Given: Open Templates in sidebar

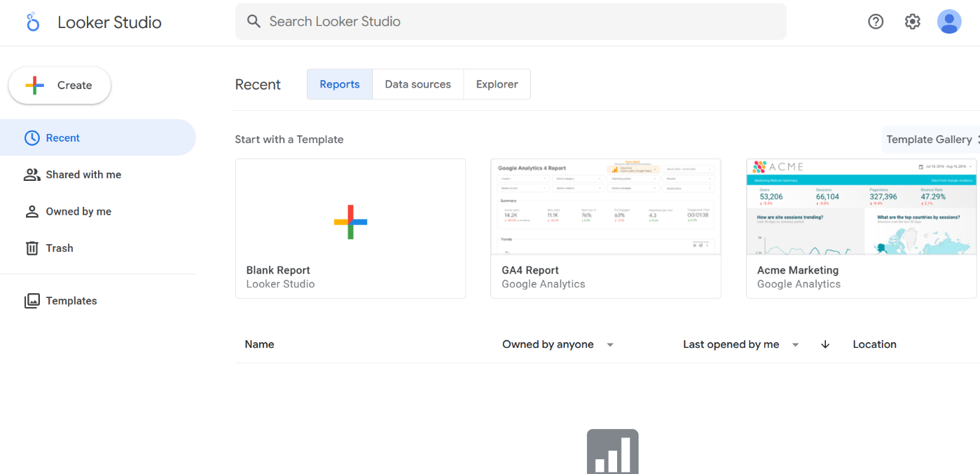Looking at the screenshot, I should (98, 301).
